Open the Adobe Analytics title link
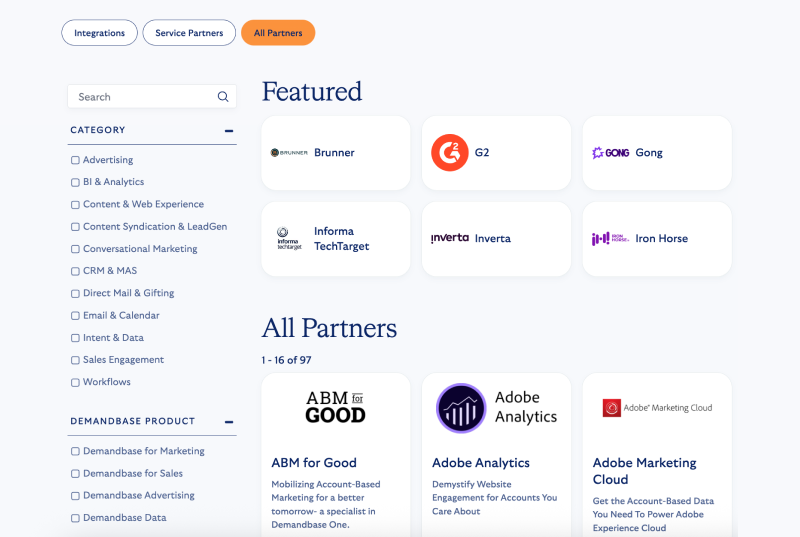This screenshot has width=800, height=537. click(481, 463)
